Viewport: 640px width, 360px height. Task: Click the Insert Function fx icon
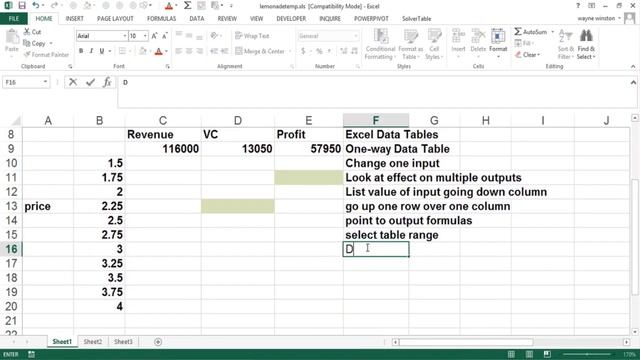coord(107,82)
